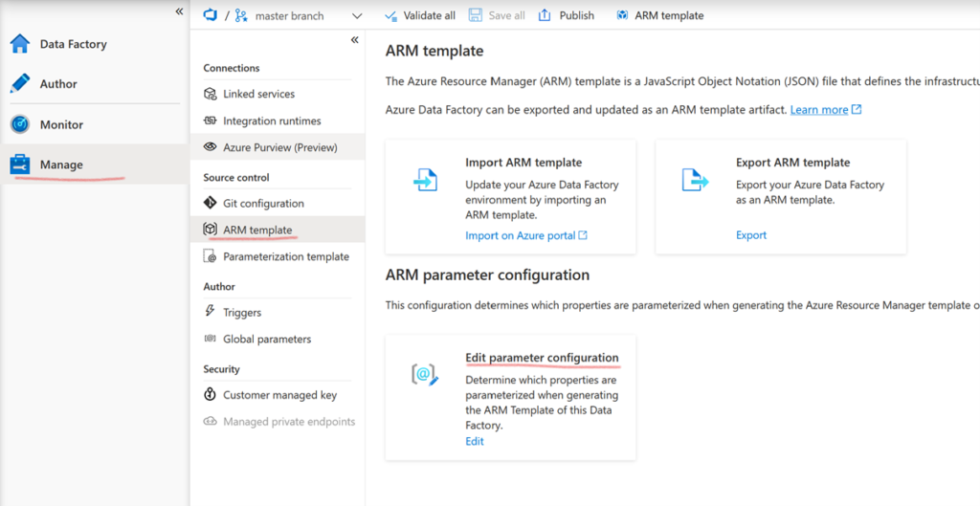
Task: Click the Publish upload icon
Action: coord(545,15)
